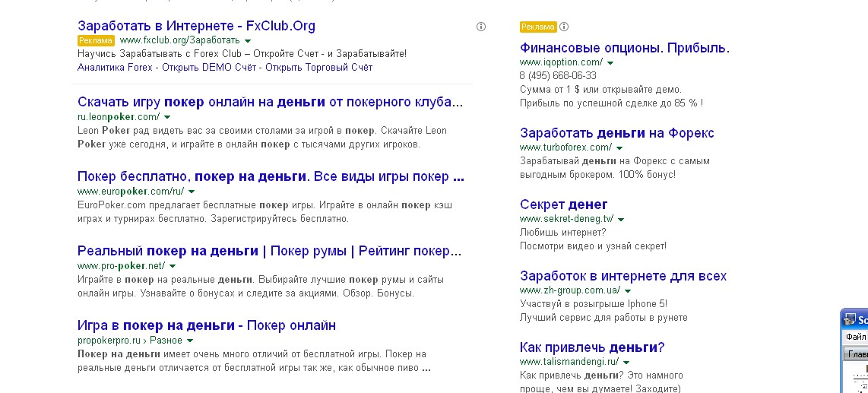This screenshot has height=393, width=868.
Task: Visit 'Финансовые опционы. Прибыль.' ad link
Action: (x=624, y=48)
